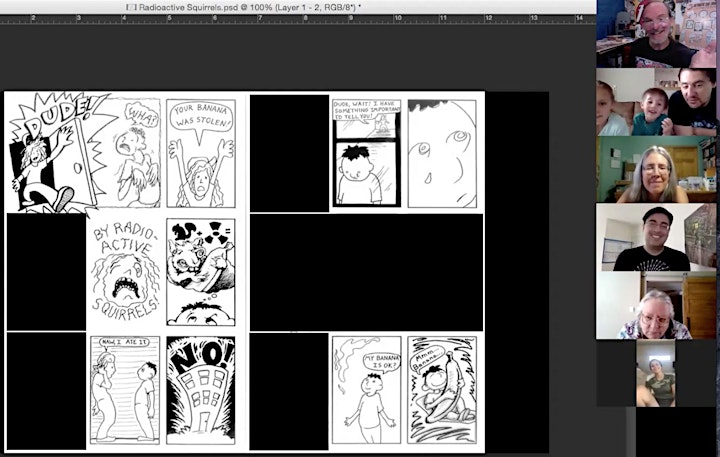Click the "MY BANANA IS OK?" panel
Screen dimensions: 720x457
click(367, 390)
